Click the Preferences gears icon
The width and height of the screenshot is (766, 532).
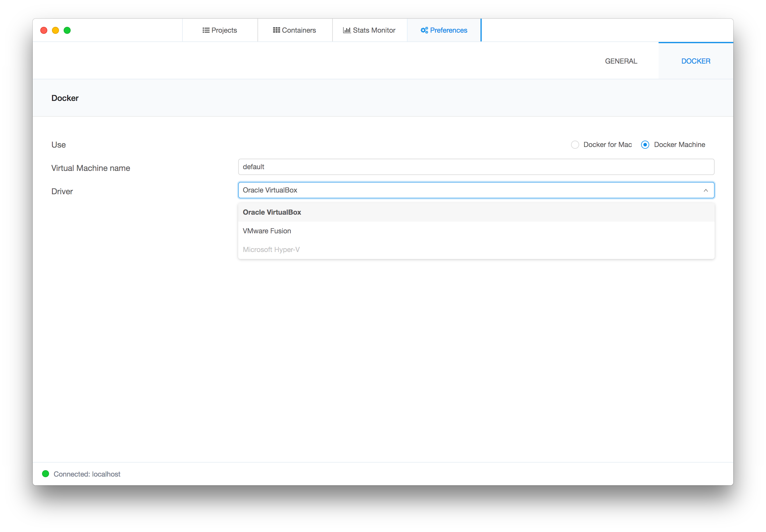424,30
